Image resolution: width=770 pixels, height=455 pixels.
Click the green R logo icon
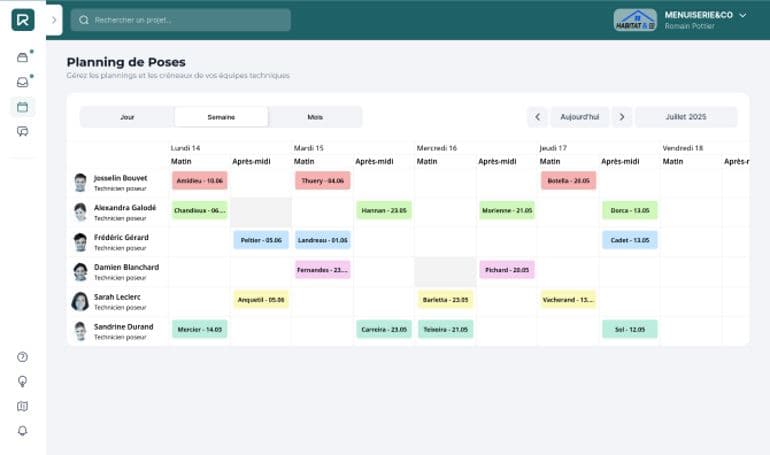tap(22, 20)
